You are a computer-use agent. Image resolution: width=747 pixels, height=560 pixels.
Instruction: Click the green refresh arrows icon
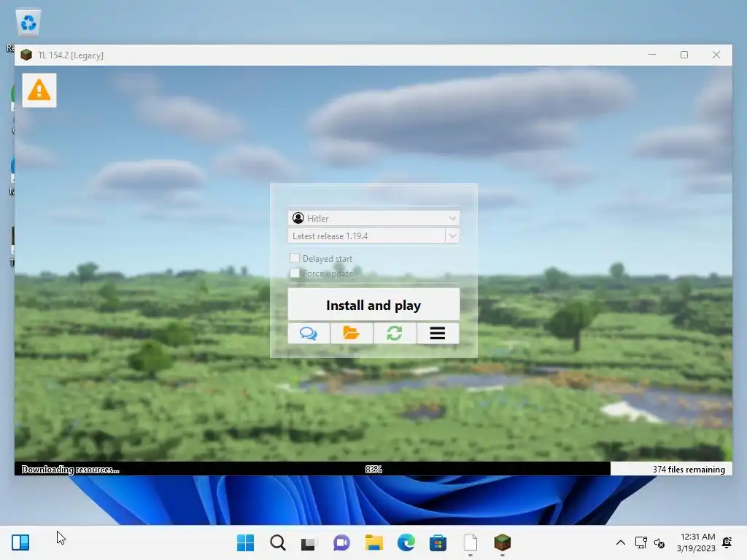395,332
